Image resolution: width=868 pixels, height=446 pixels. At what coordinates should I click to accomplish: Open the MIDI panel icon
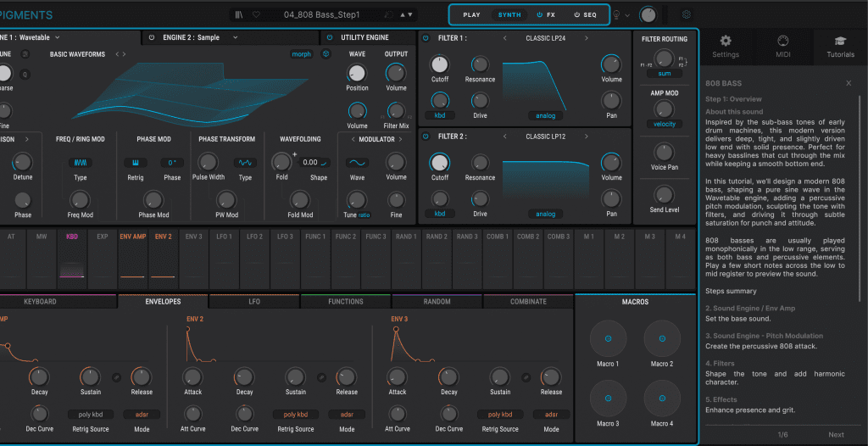point(782,41)
